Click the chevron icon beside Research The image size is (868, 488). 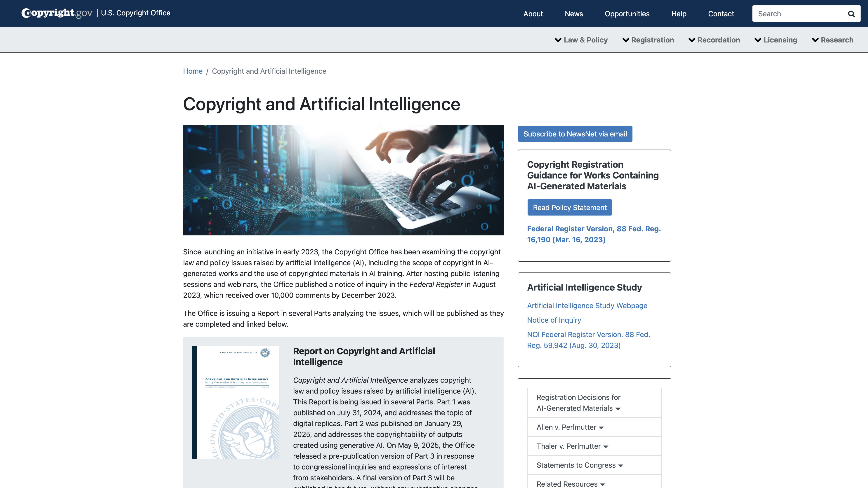(816, 40)
